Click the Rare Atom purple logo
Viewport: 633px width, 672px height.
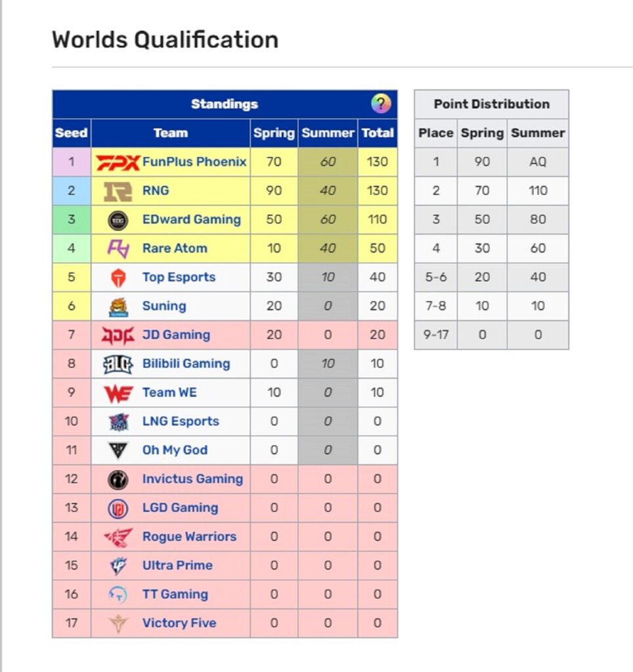[118, 249]
